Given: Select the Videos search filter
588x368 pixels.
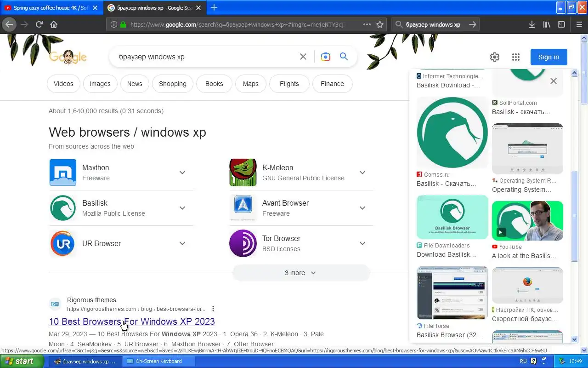Looking at the screenshot, I should (x=63, y=84).
